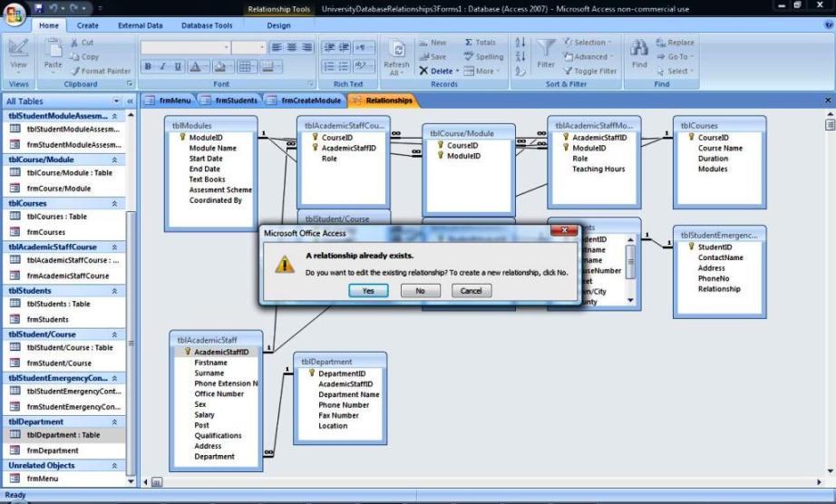Click the Undo icon in quick access toolbar
This screenshot has height=504, width=836.
point(53,8)
